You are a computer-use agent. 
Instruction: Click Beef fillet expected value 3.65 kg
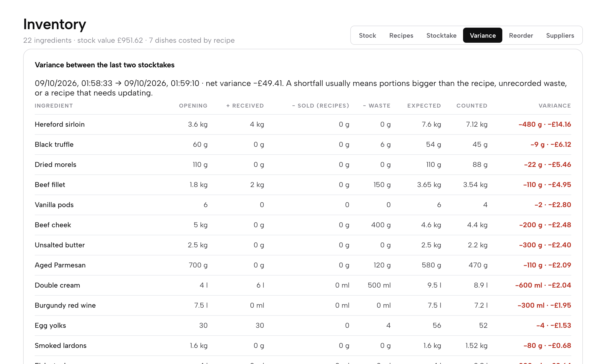tap(429, 185)
